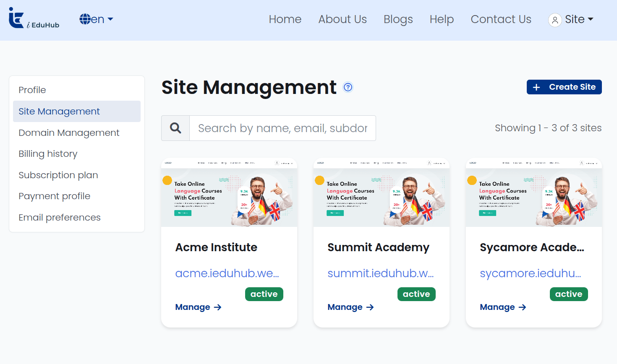
Task: Open Domain Management in sidebar
Action: click(x=69, y=133)
